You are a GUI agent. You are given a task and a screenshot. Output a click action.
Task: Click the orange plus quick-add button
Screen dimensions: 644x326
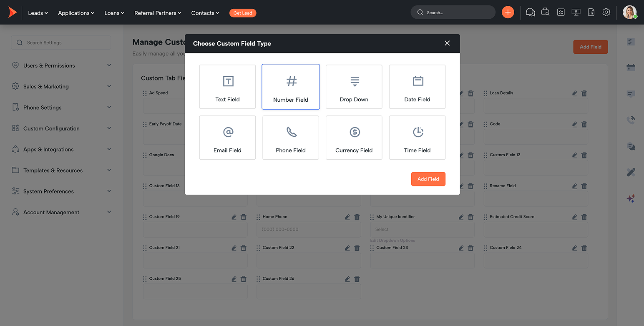(x=508, y=13)
